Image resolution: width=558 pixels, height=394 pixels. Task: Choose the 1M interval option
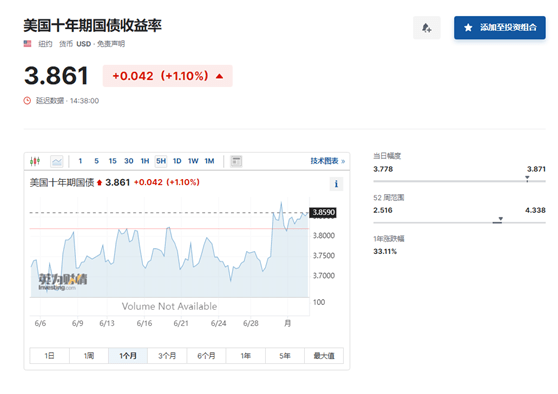coord(209,161)
